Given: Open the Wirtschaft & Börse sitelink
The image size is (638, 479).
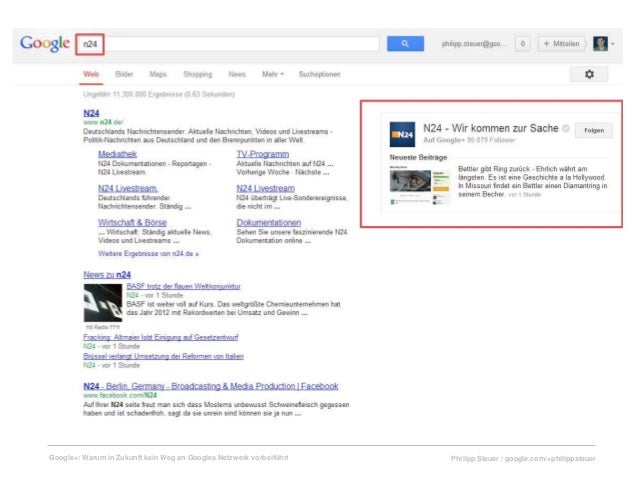Looking at the screenshot, I should point(132,223).
